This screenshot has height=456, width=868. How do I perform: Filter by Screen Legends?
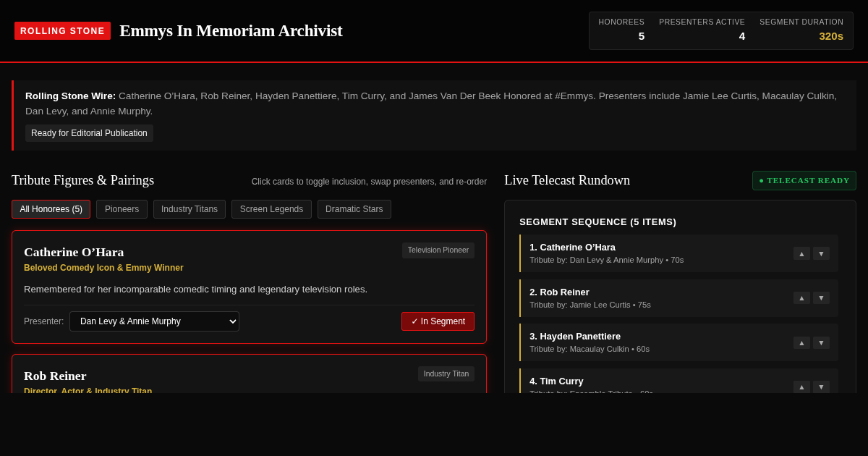point(271,209)
